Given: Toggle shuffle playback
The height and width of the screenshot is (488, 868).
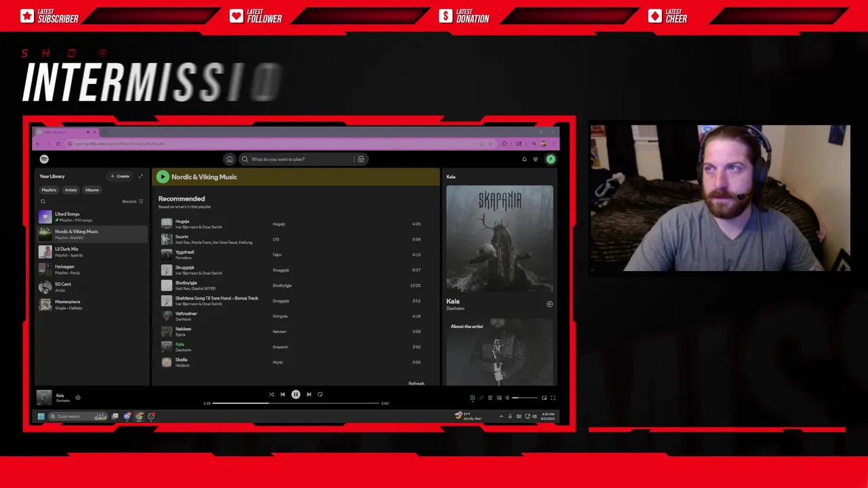Looking at the screenshot, I should (271, 394).
